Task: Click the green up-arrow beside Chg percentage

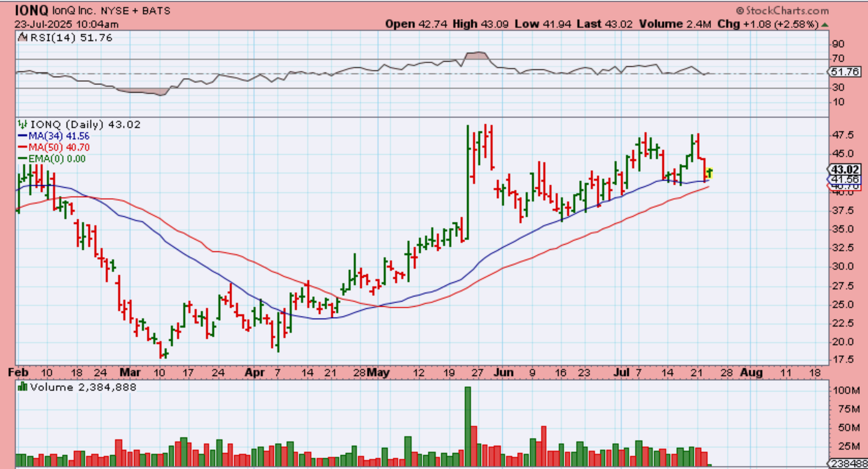Action: [x=825, y=24]
